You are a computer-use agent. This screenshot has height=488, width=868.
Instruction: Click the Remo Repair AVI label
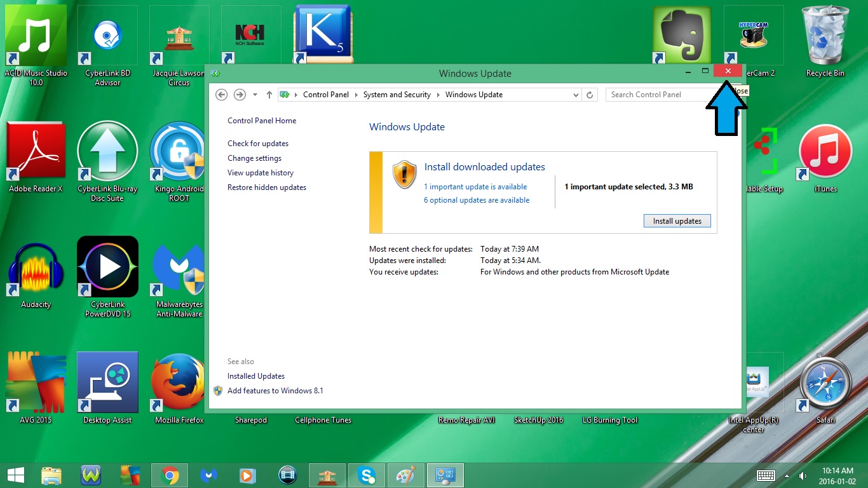(x=466, y=420)
